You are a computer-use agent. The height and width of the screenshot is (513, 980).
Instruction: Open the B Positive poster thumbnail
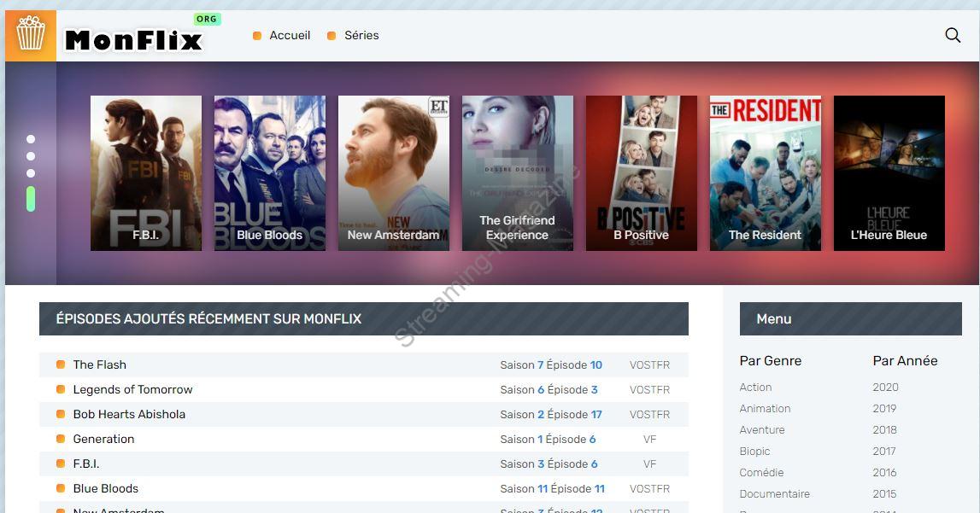pos(641,172)
